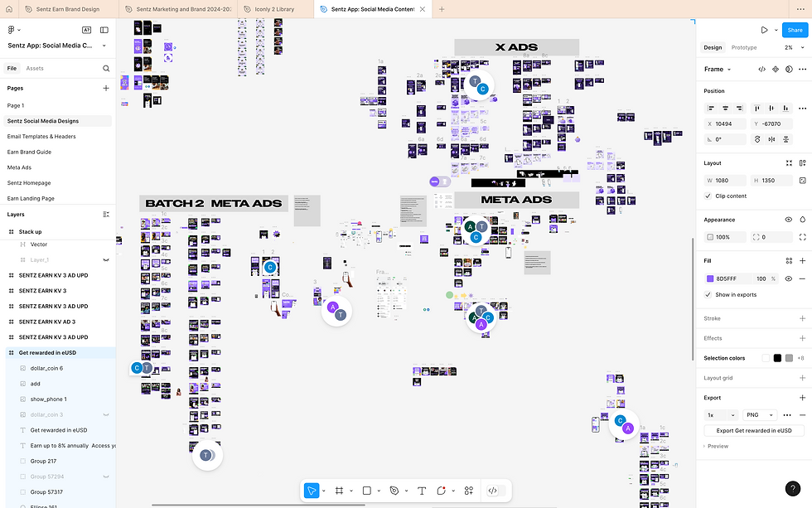Align bottom in Position section

(785, 109)
